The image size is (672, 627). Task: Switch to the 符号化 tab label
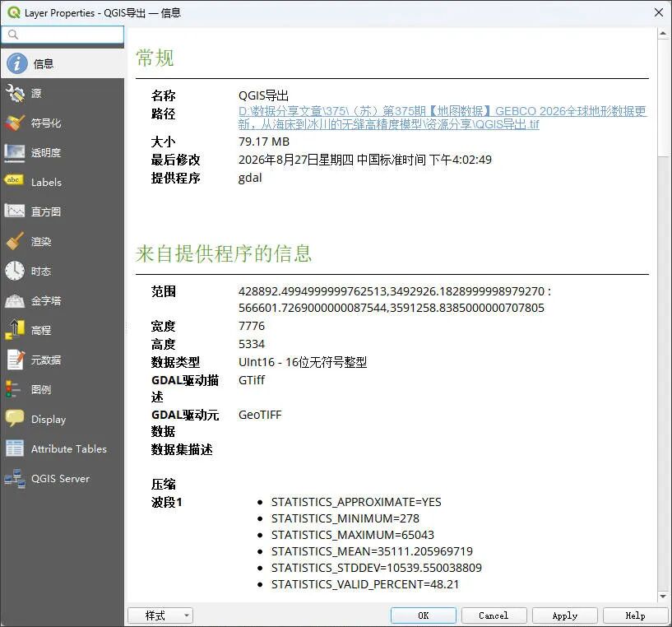(x=46, y=123)
